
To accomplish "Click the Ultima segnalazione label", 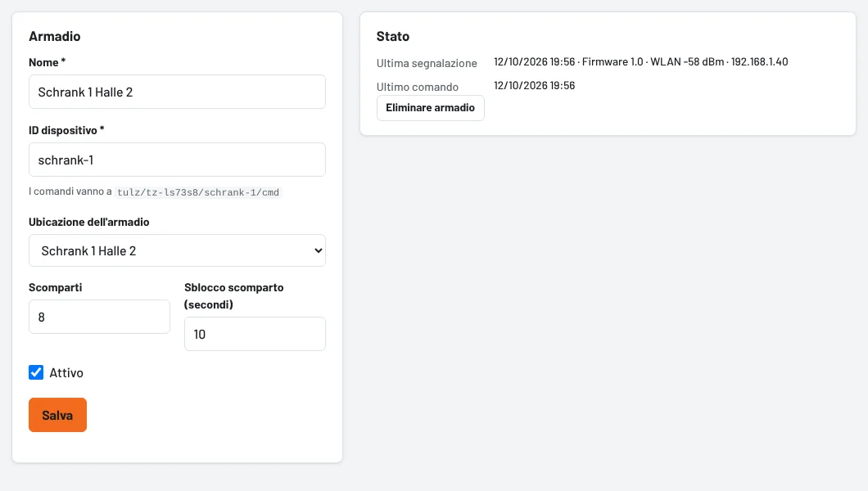I will [427, 63].
